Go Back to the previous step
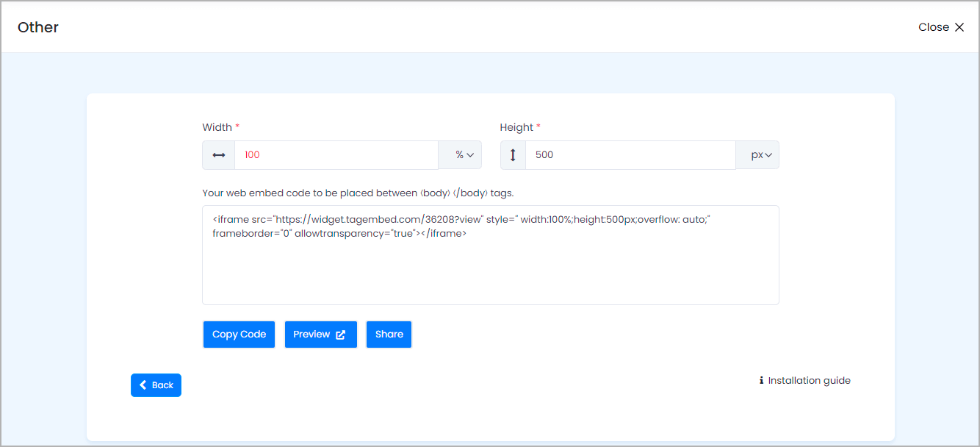The image size is (980, 447). pyautogui.click(x=156, y=385)
